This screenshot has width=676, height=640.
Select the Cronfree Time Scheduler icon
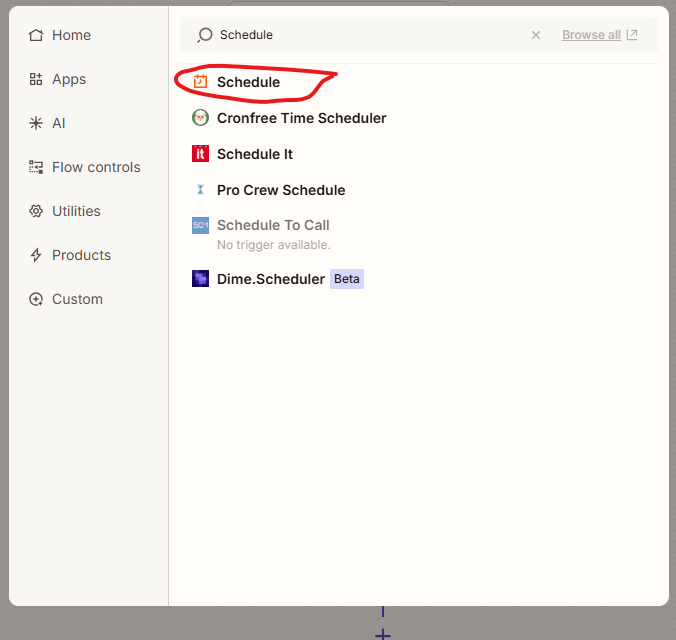(x=200, y=118)
